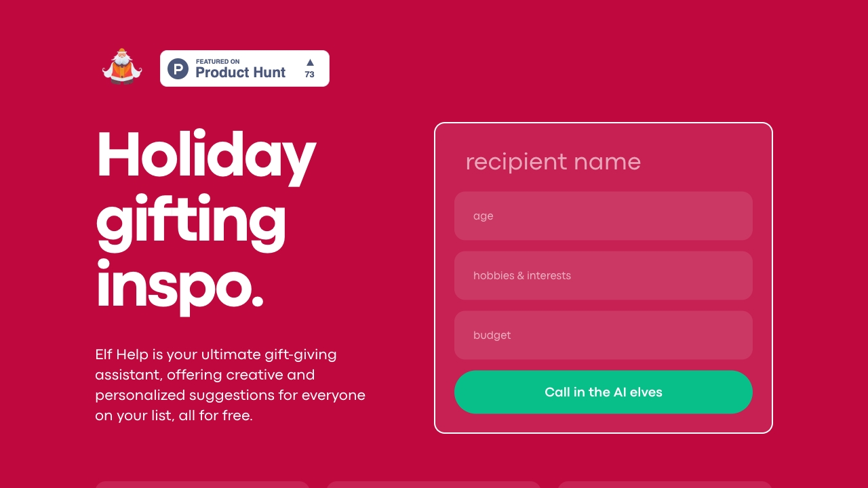The image size is (868, 488).
Task: Select the hobbies & interests input
Action: (x=603, y=276)
